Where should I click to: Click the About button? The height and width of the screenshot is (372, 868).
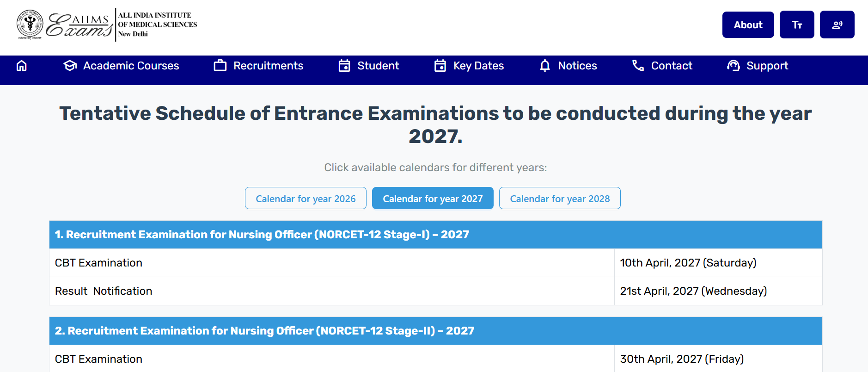[x=748, y=25]
